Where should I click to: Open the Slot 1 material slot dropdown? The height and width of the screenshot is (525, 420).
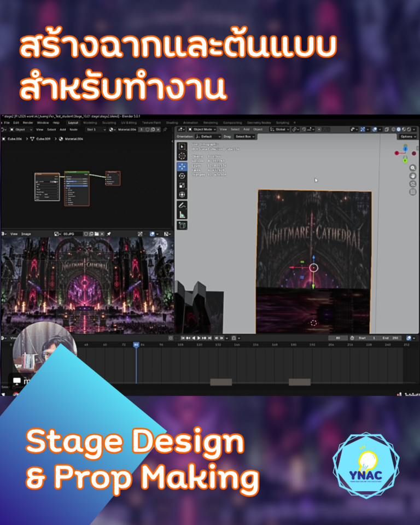coord(96,130)
